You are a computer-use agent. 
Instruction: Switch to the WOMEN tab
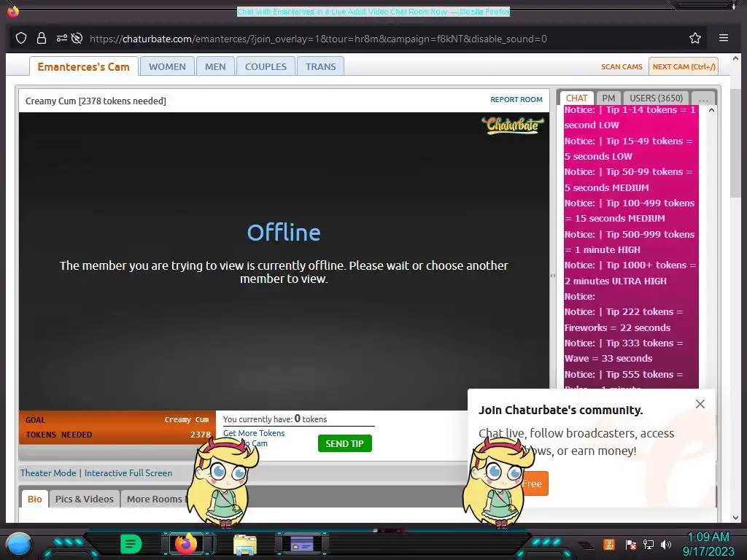(x=167, y=66)
